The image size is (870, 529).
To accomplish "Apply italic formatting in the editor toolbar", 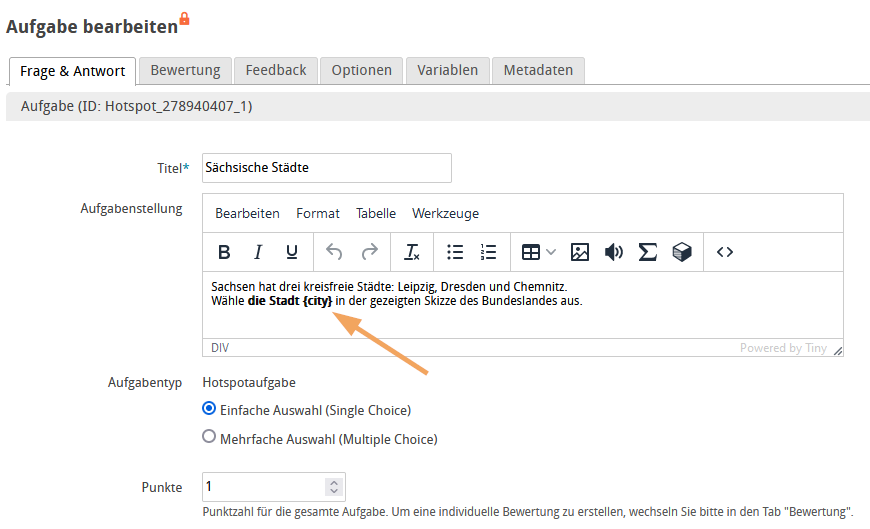I will 258,252.
